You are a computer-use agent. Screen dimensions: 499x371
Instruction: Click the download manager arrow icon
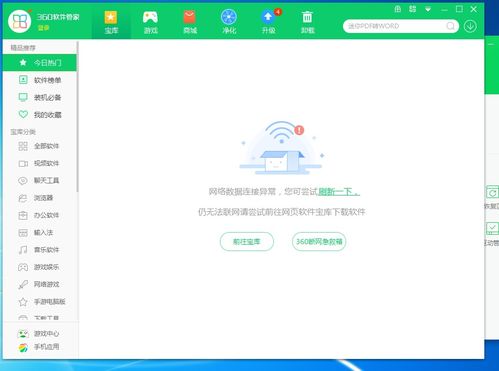click(470, 26)
